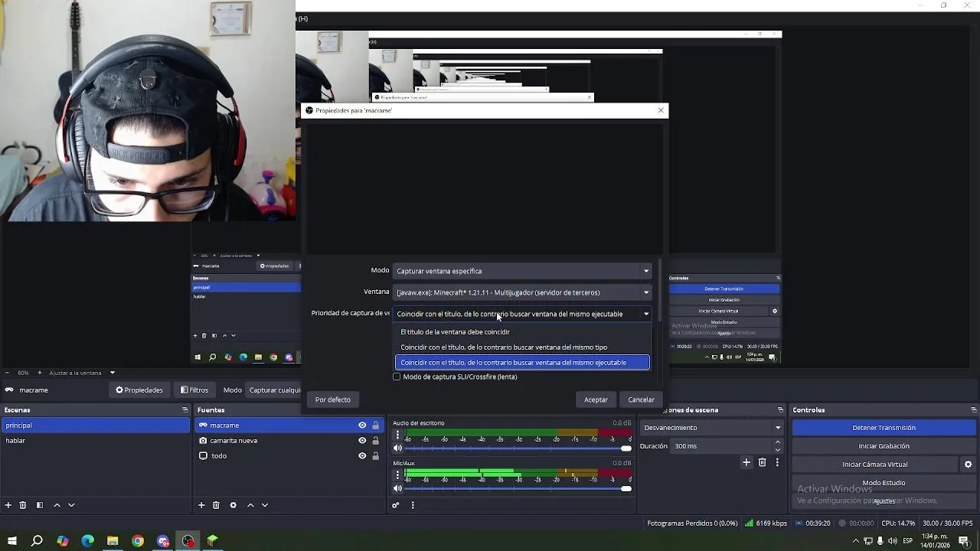Toggle the lock on camarita nueva

pyautogui.click(x=375, y=441)
